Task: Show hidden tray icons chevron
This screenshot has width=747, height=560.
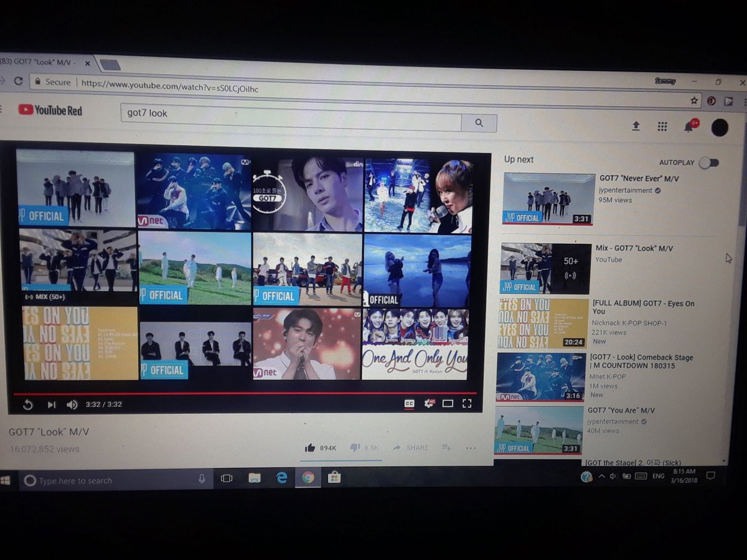Action: point(601,476)
